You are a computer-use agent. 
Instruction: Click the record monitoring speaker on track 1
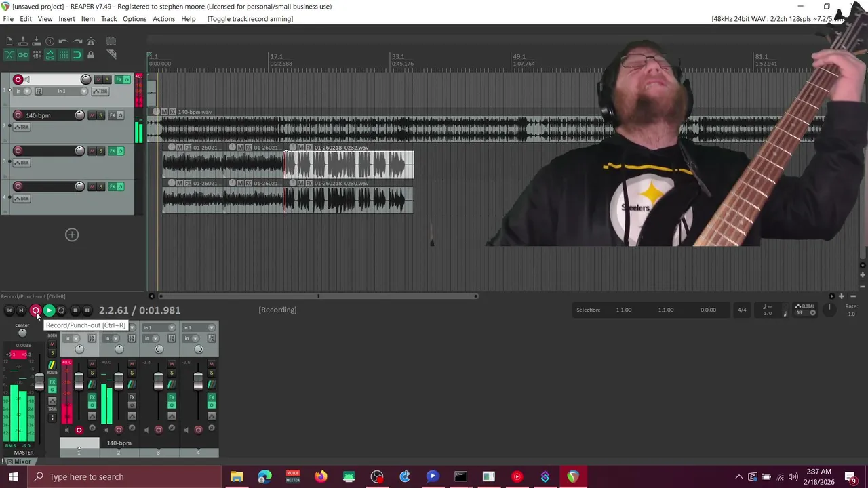[x=27, y=80]
